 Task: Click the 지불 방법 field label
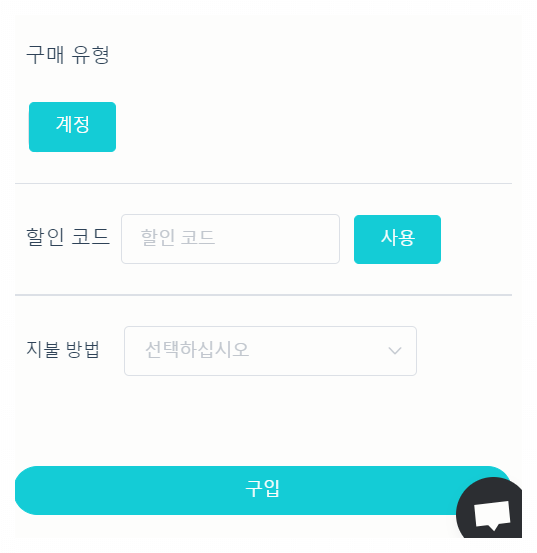click(63, 349)
